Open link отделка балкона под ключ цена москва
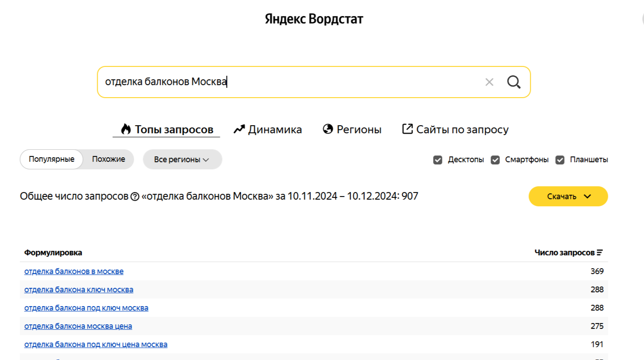Image resolution: width=644 pixels, height=360 pixels. pyautogui.click(x=96, y=344)
